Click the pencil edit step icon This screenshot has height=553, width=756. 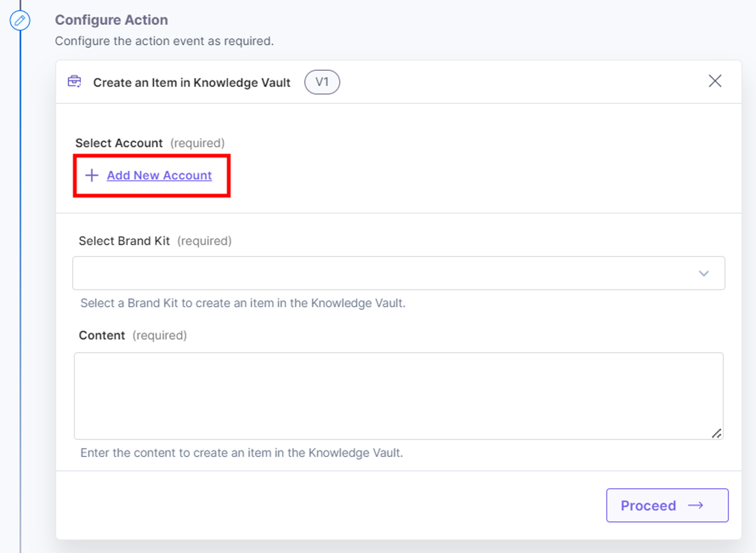pyautogui.click(x=20, y=20)
